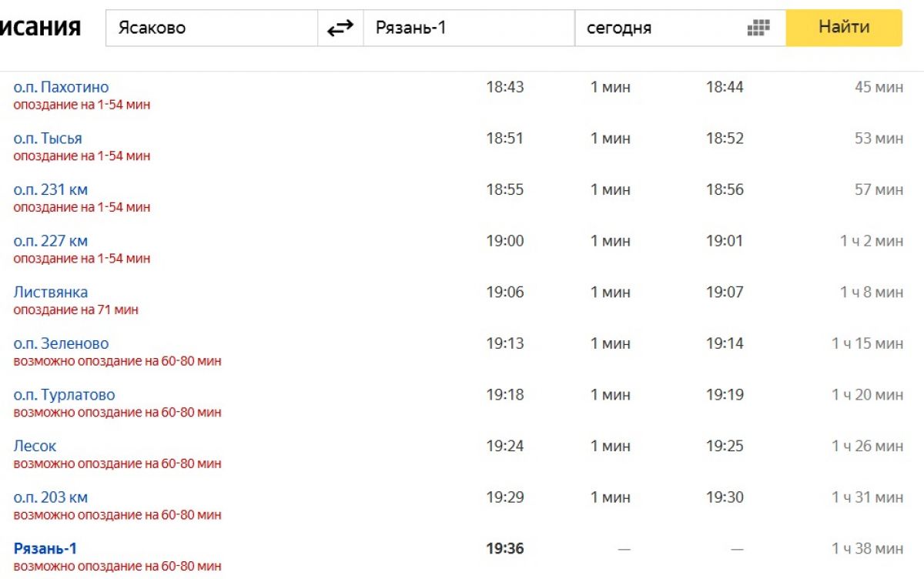Screen dimensions: 924x579
Task: Open station о.п. Турлатово
Action: coord(64,395)
